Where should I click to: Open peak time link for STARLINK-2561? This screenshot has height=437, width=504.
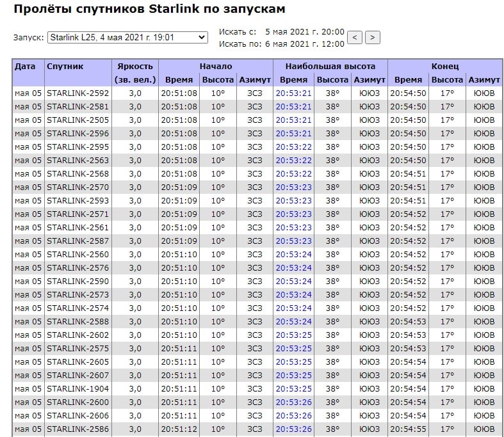[294, 228]
